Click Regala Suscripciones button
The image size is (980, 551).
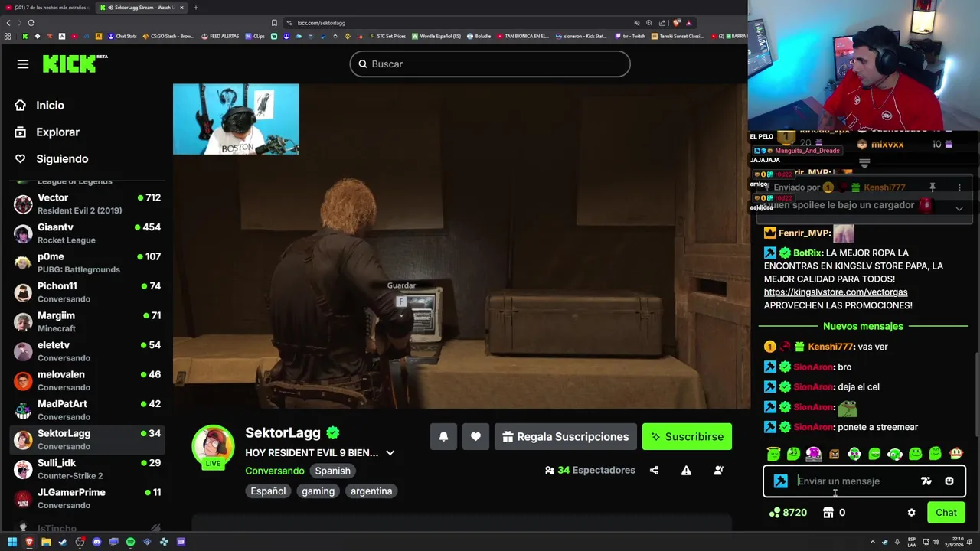565,437
